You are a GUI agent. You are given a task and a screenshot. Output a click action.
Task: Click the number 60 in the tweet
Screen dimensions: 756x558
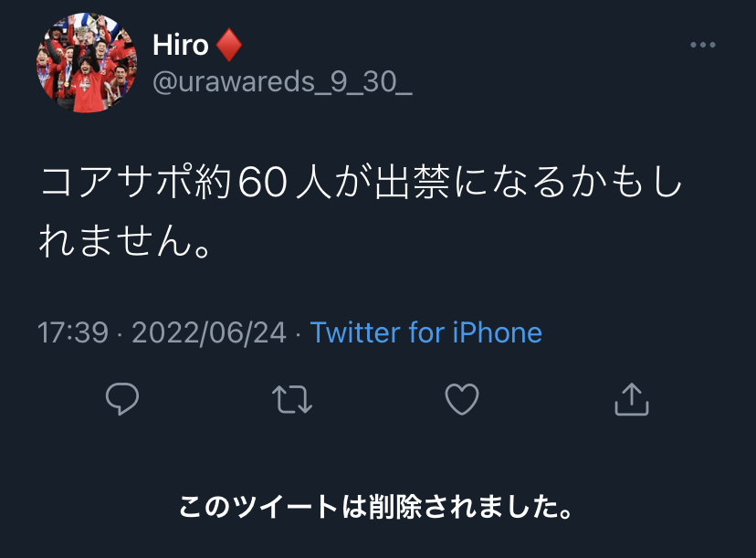click(x=263, y=183)
